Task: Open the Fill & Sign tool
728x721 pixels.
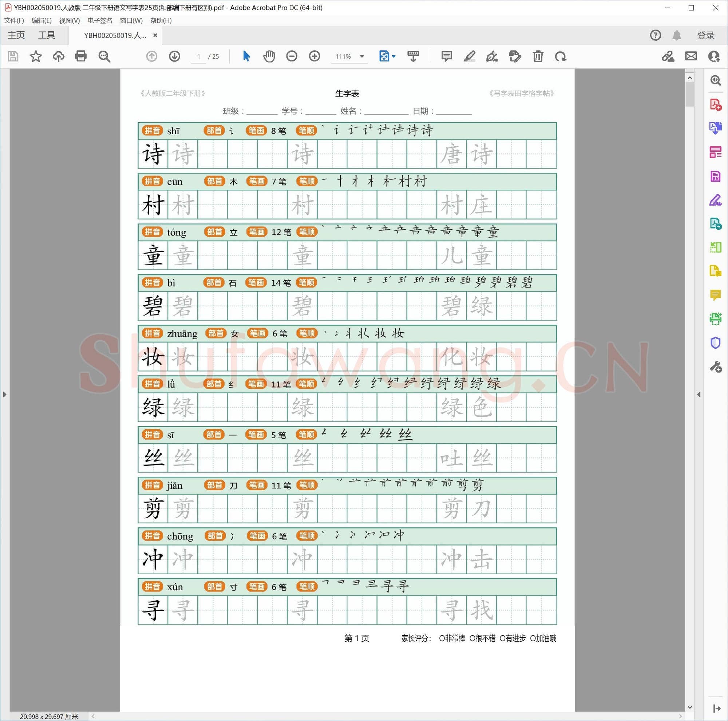Action: [492, 56]
